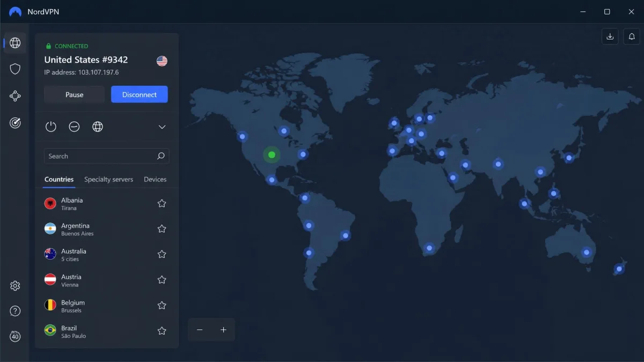This screenshot has height=362, width=644.
Task: Click the globe icon in quick actions row
Action: click(x=98, y=127)
